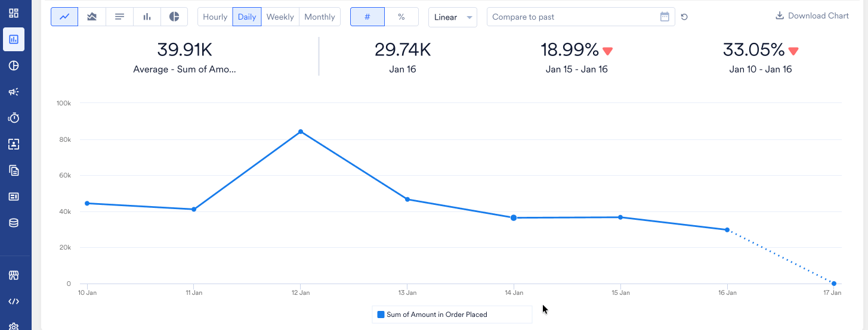Select the Weekly granularity tab

pyautogui.click(x=280, y=17)
